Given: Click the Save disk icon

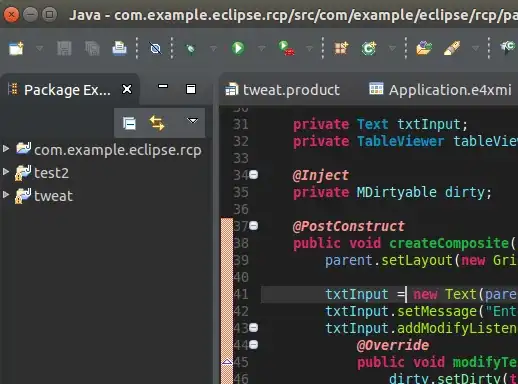Looking at the screenshot, I should pyautogui.click(x=64, y=48).
